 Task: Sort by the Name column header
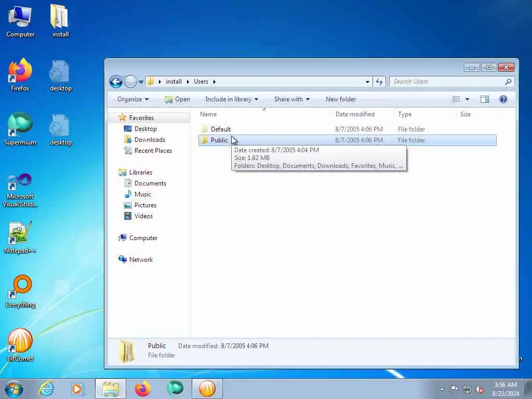(264, 114)
